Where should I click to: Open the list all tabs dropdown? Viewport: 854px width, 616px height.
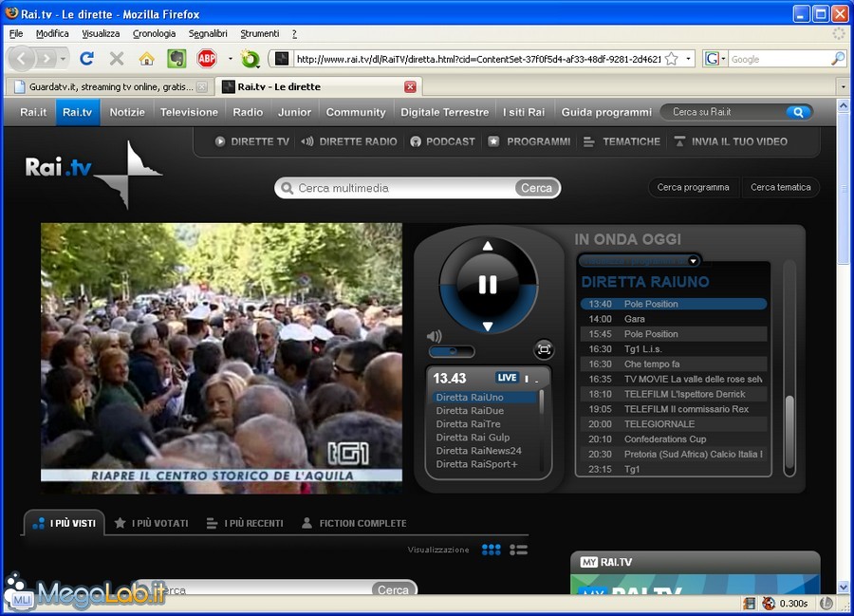(844, 86)
